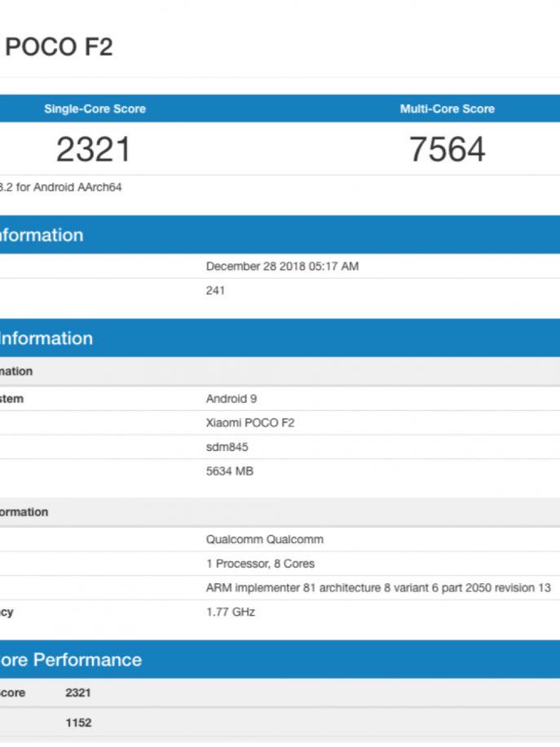
Task: Click the blue header above Android 9
Action: tap(280, 338)
